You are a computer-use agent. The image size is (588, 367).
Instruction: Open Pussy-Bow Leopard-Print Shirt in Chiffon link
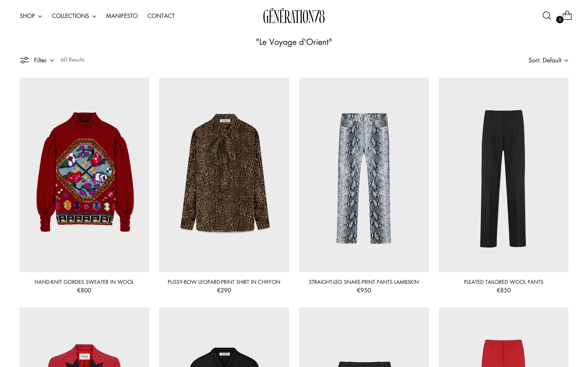(224, 282)
